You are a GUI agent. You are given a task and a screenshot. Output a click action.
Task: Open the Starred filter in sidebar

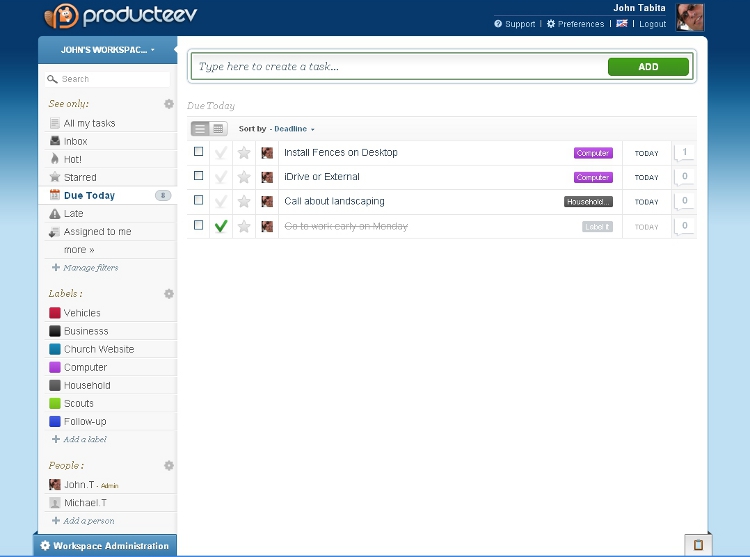[x=80, y=178]
